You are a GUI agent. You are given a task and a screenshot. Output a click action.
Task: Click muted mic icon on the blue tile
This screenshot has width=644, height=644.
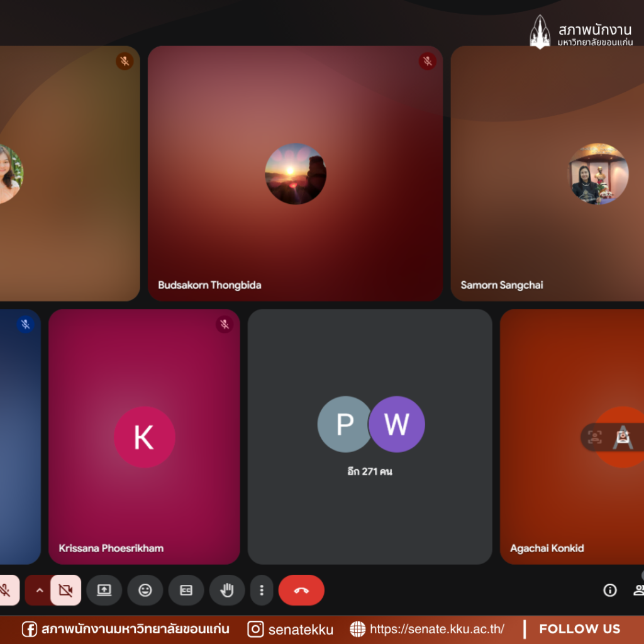coord(25,325)
